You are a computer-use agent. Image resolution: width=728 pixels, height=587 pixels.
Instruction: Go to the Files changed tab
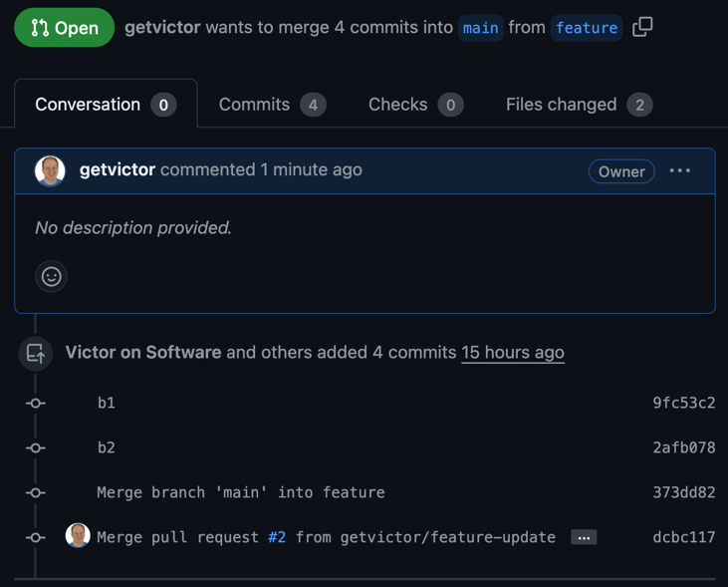pyautogui.click(x=578, y=104)
